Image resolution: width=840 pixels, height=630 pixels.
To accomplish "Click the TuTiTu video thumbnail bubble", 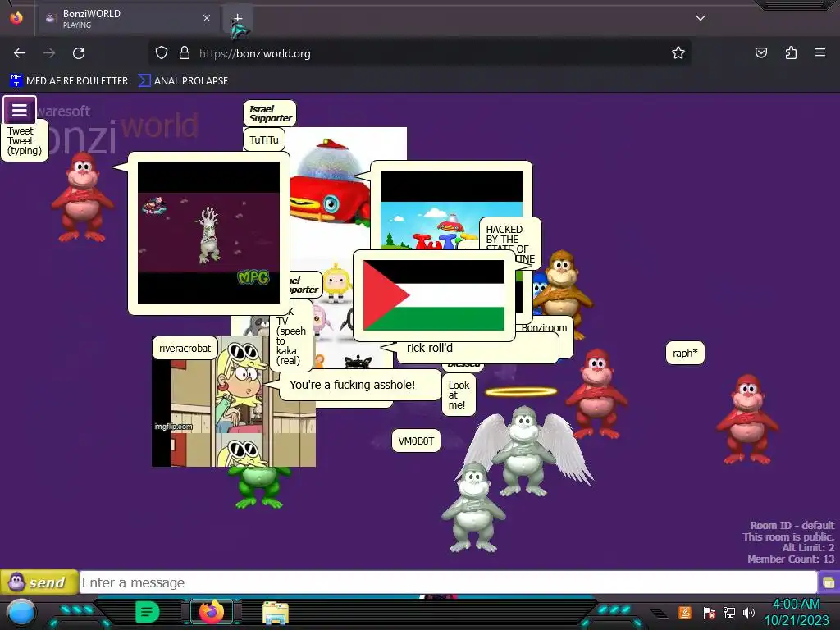I will (x=451, y=210).
